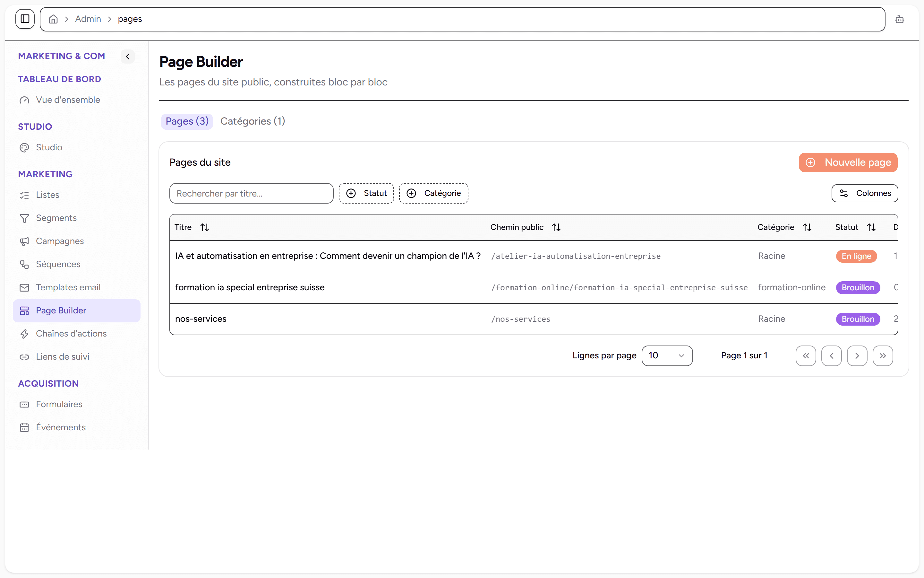Focus the Rechercher par titre field
Screen dimensions: 924x578
coord(251,193)
